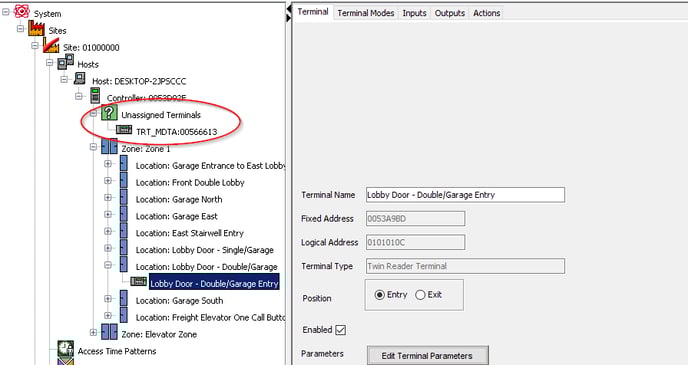Expand the Garage North location node
This screenshot has height=365, width=688.
[x=108, y=197]
